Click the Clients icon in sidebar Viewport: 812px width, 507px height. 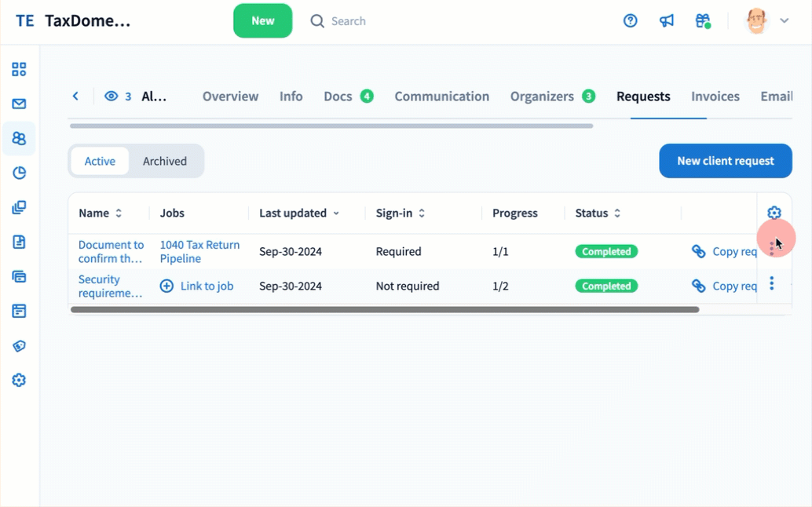pyautogui.click(x=19, y=139)
